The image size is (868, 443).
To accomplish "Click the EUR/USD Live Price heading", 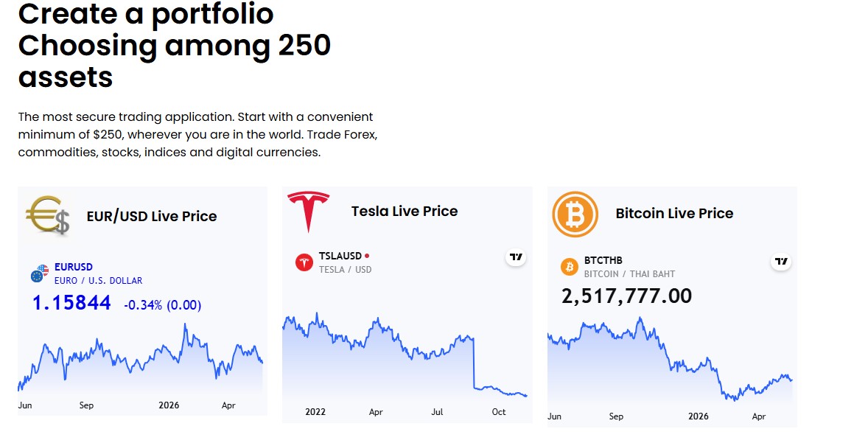I will (152, 217).
